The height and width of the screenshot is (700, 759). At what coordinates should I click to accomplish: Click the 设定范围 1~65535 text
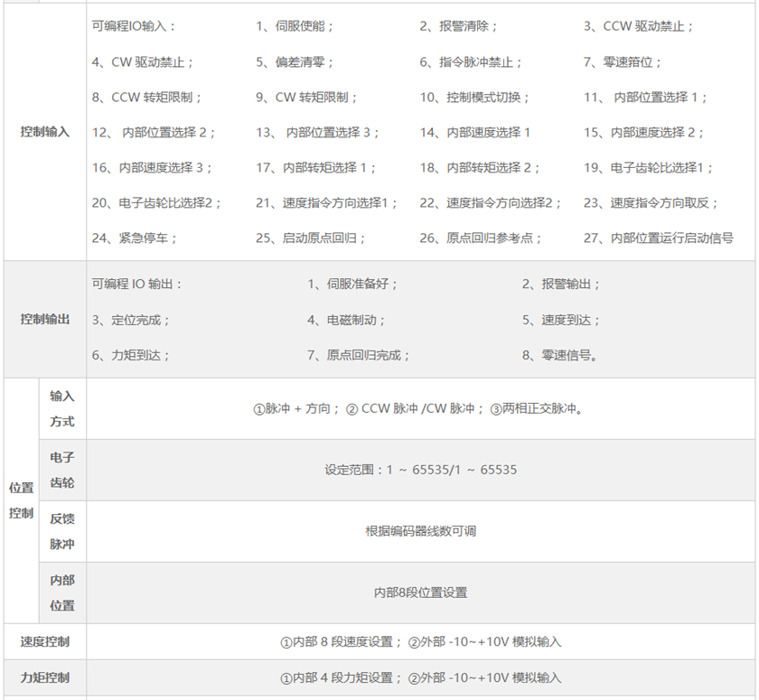tap(420, 471)
